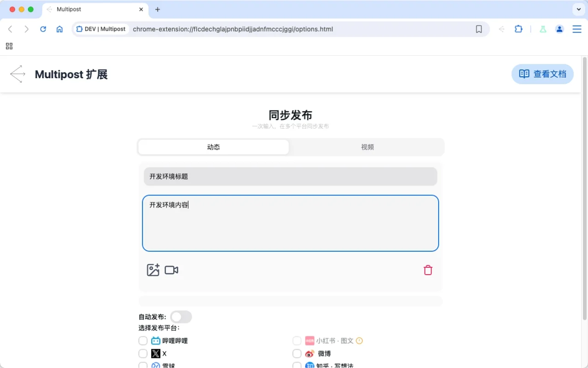The image size is (588, 368).
Task: Enable the 自动发布 toggle switch
Action: tap(181, 316)
